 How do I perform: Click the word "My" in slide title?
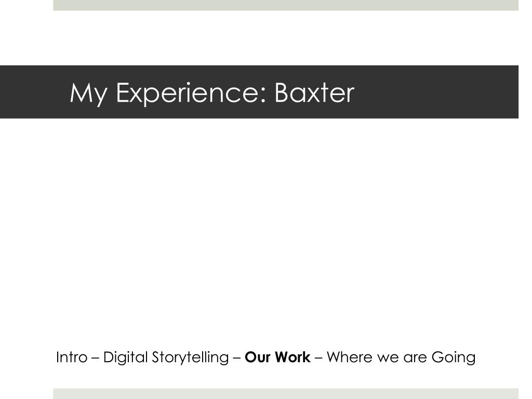89,94
